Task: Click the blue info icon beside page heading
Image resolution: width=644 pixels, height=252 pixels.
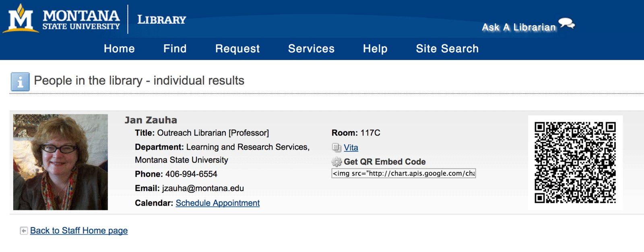Action: pos(20,82)
